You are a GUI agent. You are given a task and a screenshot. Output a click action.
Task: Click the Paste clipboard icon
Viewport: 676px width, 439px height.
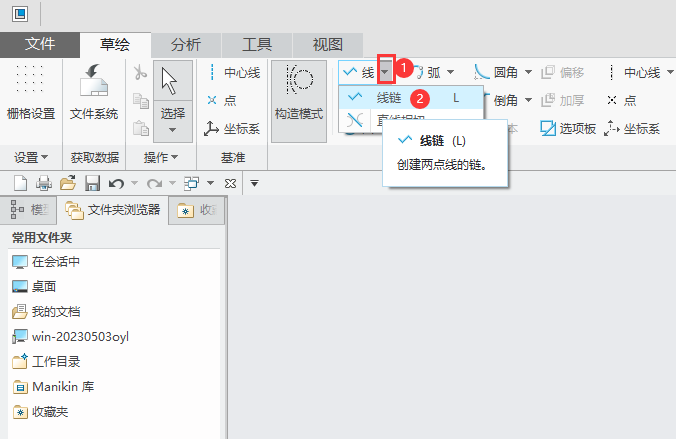[141, 128]
